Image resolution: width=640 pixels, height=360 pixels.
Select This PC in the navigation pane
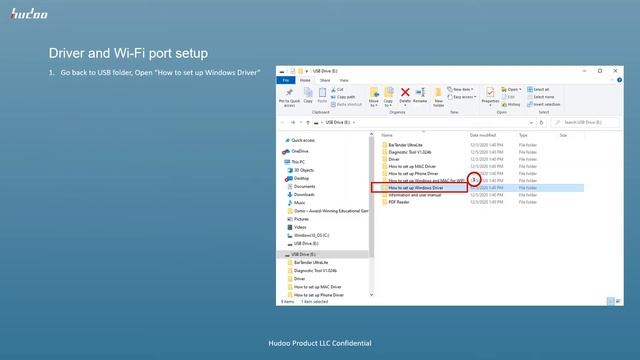pos(295,162)
